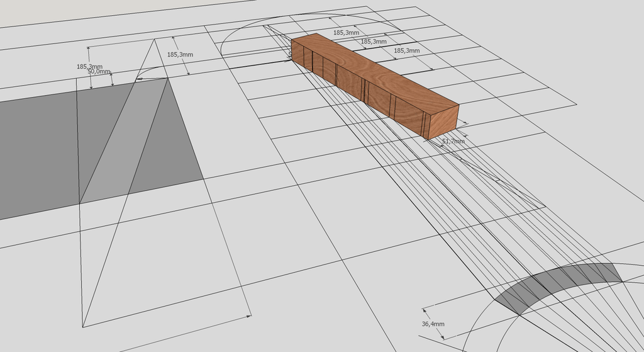
Task: Click the arrowhead ending the bottom dimension line
Action: click(249, 315)
